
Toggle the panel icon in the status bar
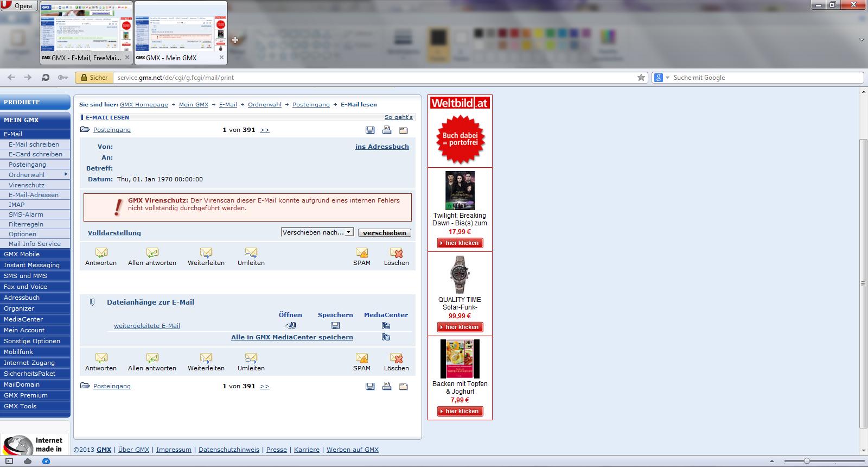coord(9,461)
